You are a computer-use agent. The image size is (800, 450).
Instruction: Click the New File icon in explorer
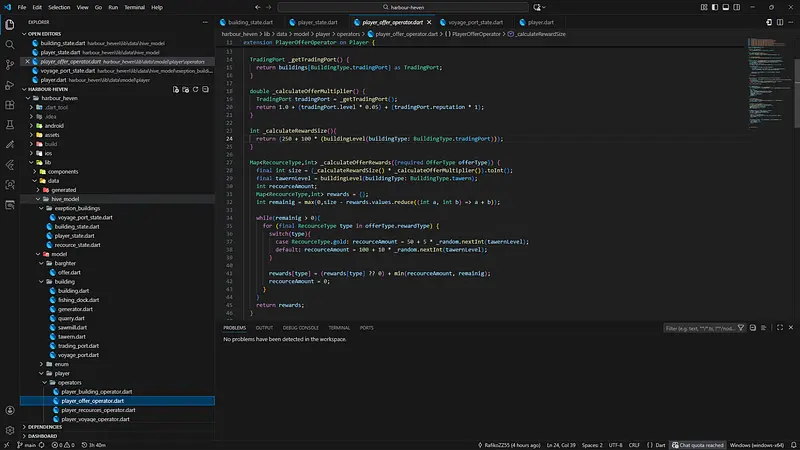pos(176,89)
